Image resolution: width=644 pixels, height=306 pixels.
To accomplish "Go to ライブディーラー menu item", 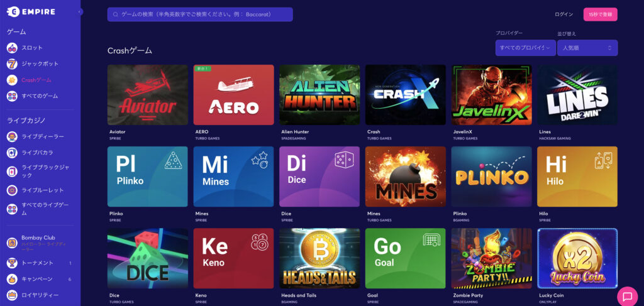I will point(43,136).
